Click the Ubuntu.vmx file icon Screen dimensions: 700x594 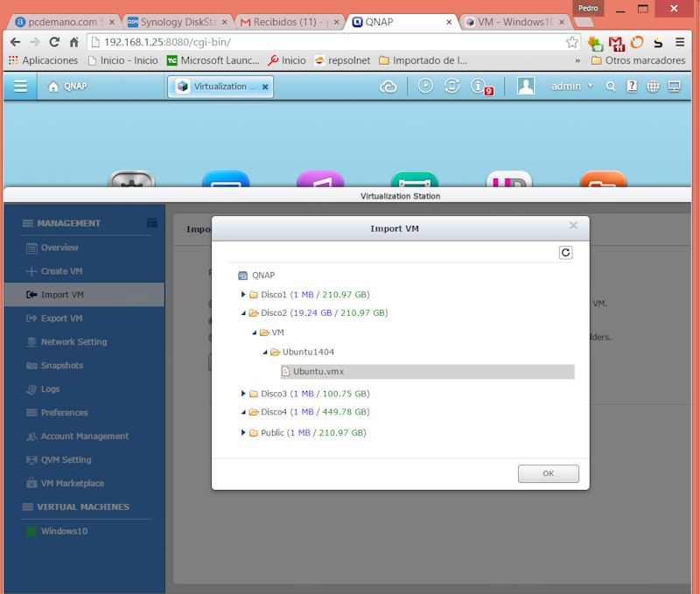(x=286, y=371)
